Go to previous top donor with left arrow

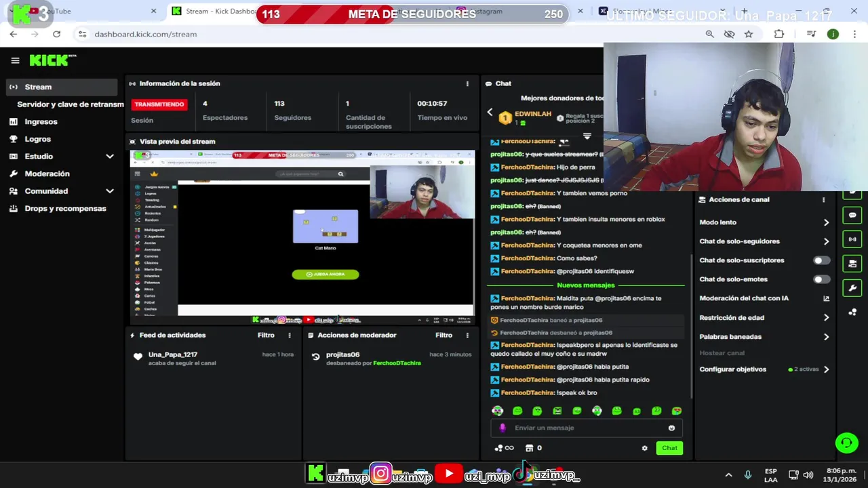point(490,113)
